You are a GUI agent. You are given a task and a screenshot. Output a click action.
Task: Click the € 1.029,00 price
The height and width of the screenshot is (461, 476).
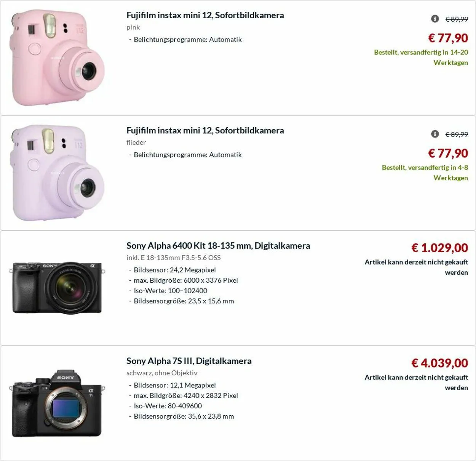pyautogui.click(x=439, y=248)
